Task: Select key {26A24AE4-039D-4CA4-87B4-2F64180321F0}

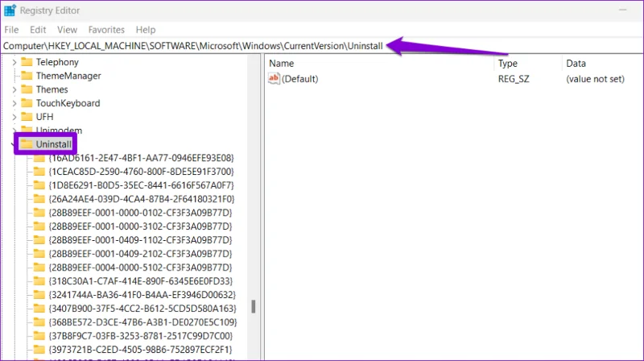Action: click(142, 199)
